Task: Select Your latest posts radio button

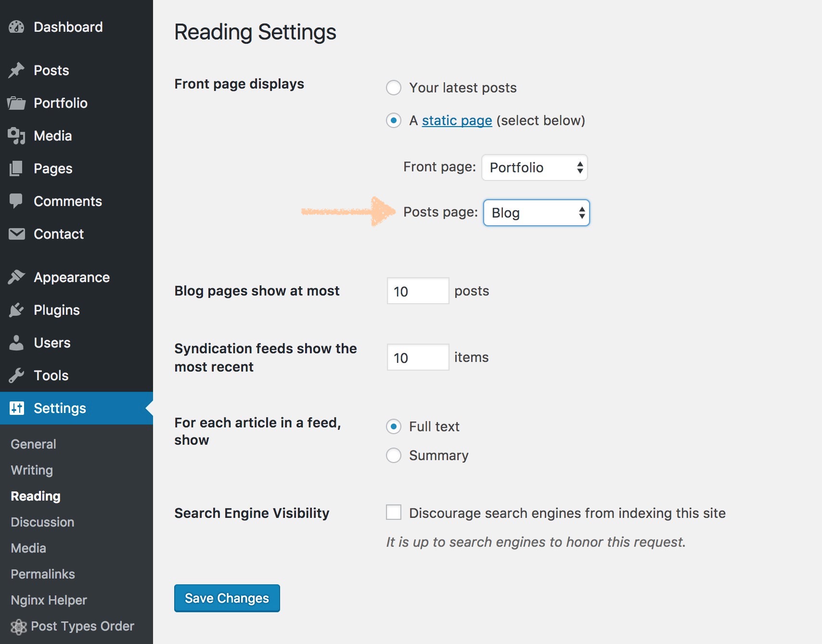Action: (x=394, y=88)
